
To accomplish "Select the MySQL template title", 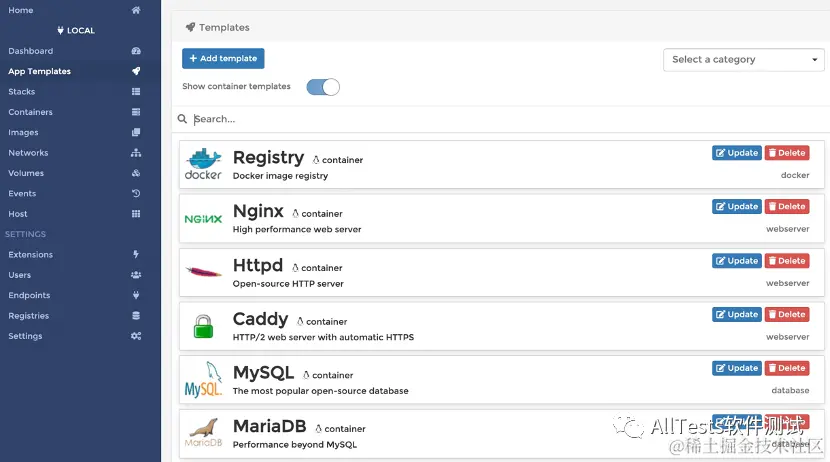I will pos(264,373).
